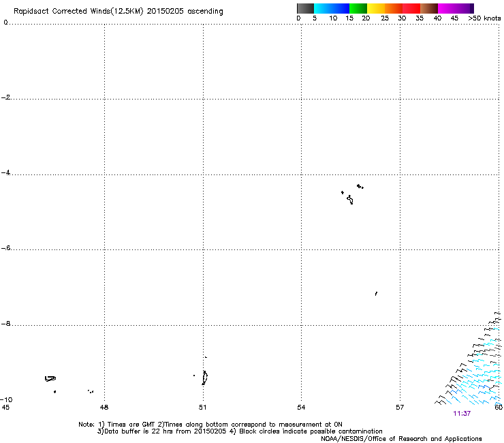
Task: Click the '>50 knots' legend label
Action: [x=484, y=18]
